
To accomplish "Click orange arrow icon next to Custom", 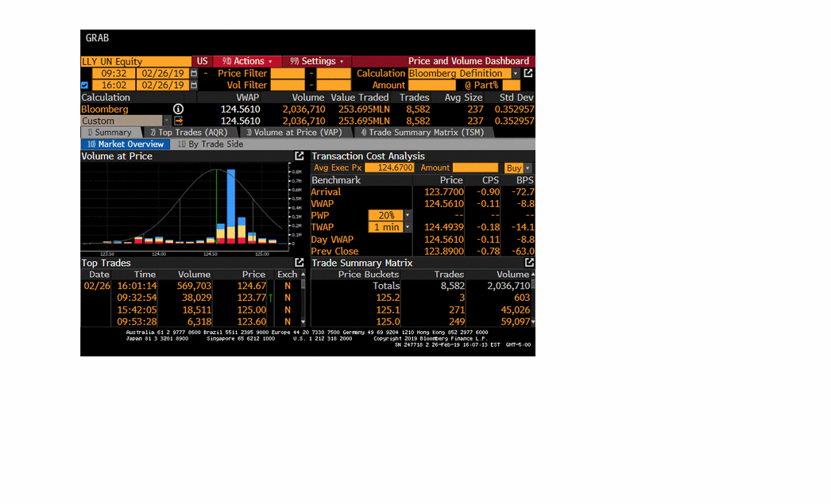I will [x=178, y=121].
